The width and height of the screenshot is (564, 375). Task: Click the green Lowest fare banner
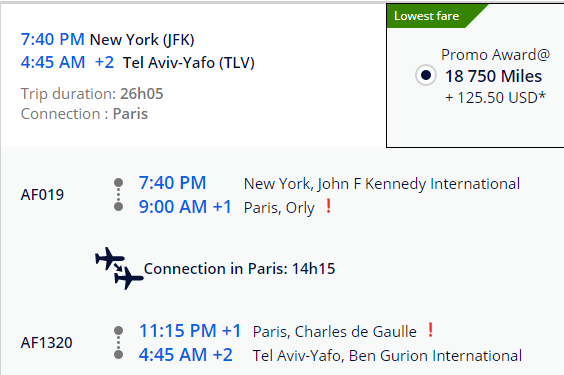click(x=437, y=16)
